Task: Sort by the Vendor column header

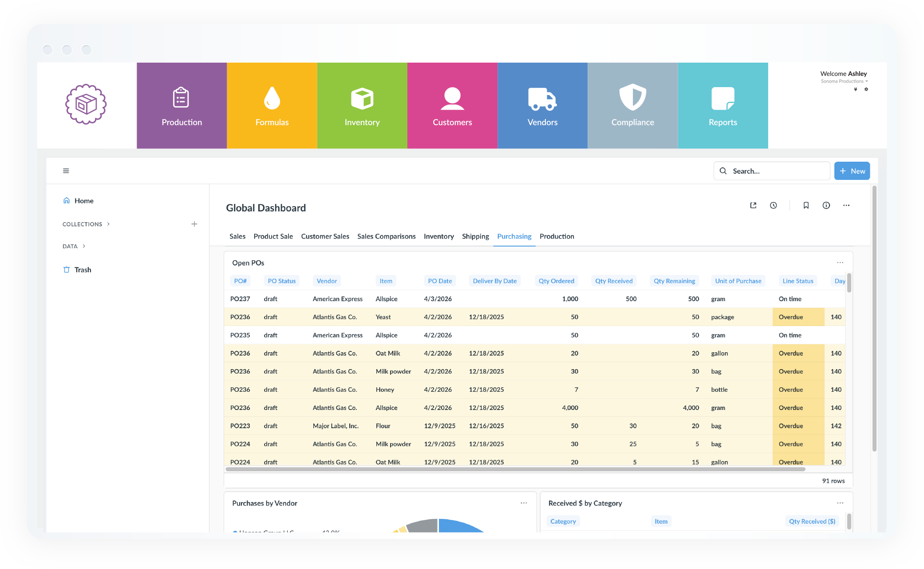Action: click(x=327, y=281)
